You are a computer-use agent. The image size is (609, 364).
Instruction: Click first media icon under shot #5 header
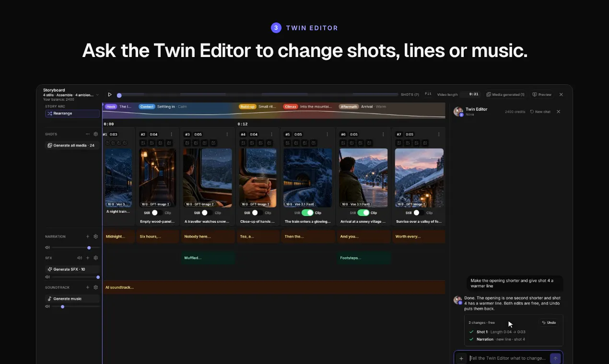tap(287, 143)
